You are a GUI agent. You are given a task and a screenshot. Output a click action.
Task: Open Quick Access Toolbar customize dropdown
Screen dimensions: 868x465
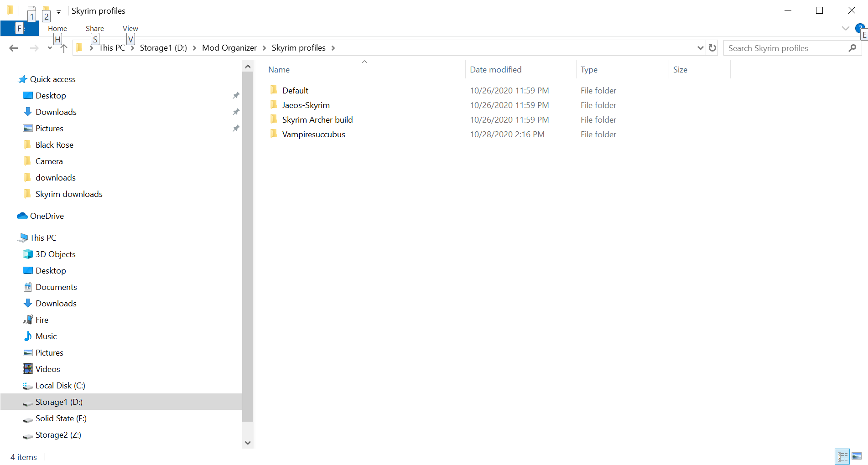pos(58,11)
